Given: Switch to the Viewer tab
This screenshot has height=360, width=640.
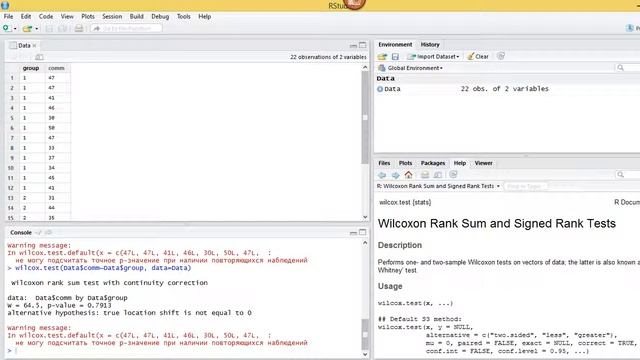Looking at the screenshot, I should click(483, 163).
